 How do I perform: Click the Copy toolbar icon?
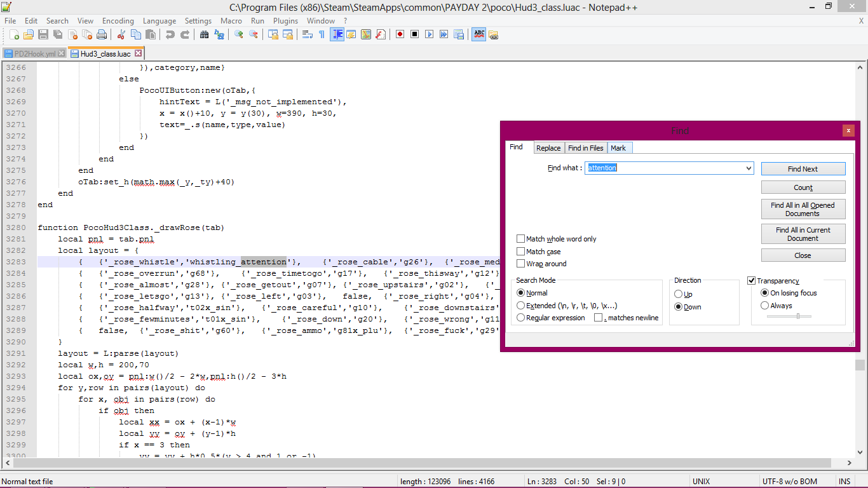click(136, 34)
